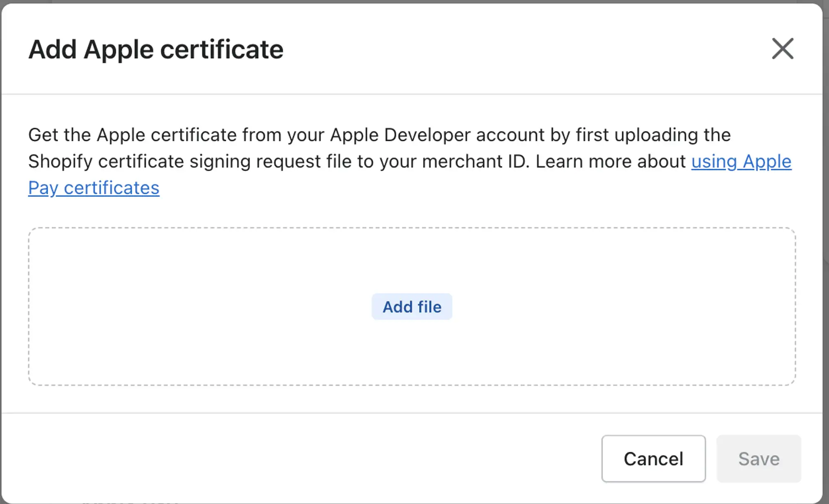
Task: Follow the 'Pay certificates' link text
Action: 94,188
